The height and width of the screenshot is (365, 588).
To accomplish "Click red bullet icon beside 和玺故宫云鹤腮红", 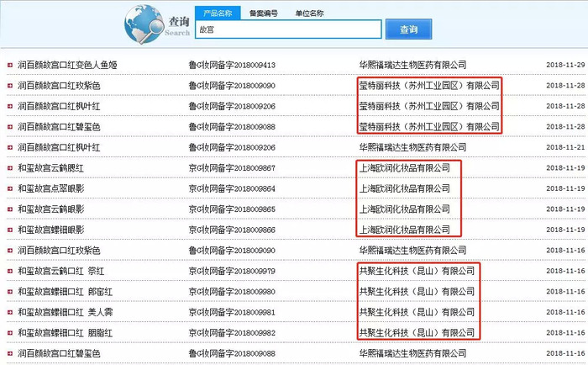I will pyautogui.click(x=10, y=168).
